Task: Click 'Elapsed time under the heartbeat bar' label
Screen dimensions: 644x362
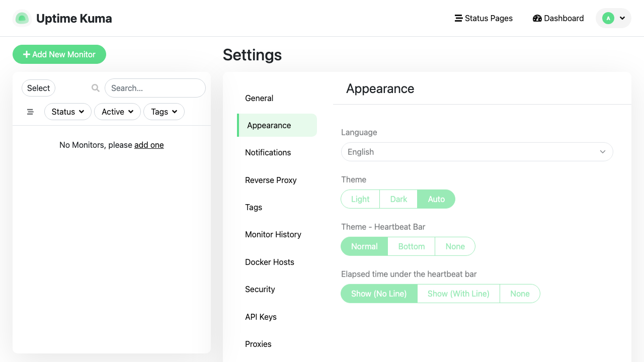Action: coord(409,274)
